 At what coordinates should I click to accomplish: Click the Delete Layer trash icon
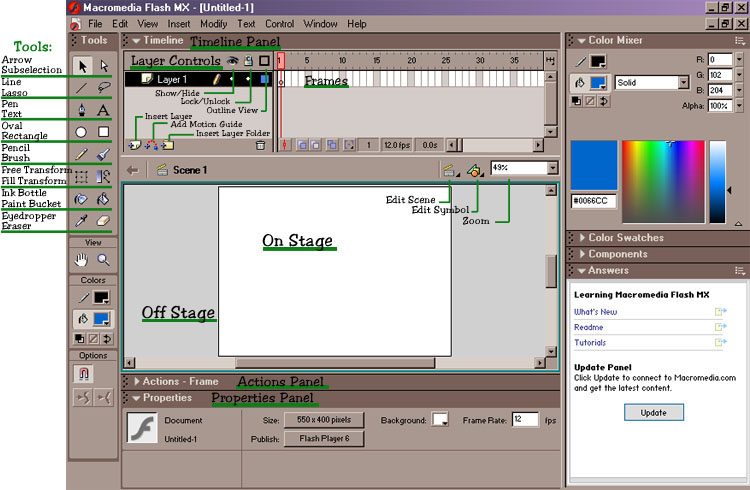(x=260, y=145)
